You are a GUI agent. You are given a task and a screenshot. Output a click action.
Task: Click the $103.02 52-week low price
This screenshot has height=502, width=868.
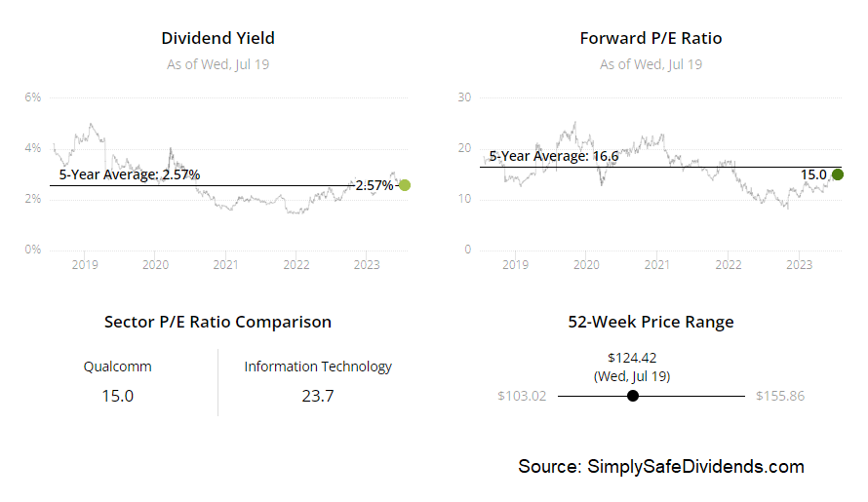coord(522,396)
